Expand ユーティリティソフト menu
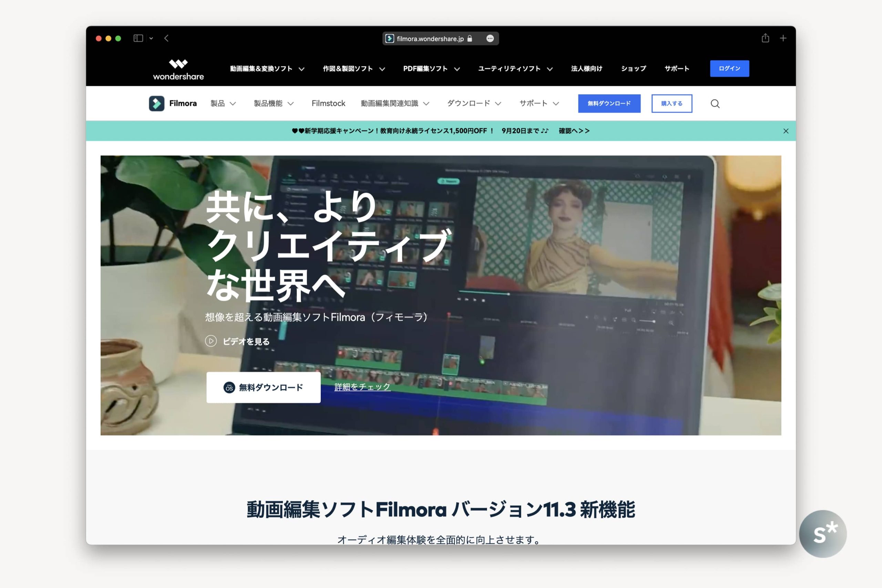Image resolution: width=882 pixels, height=588 pixels. (515, 69)
